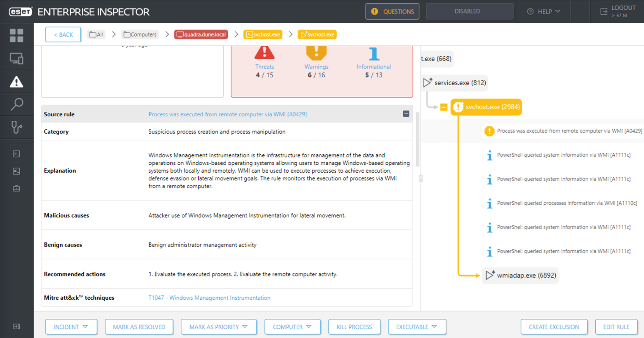Open the Dashboard grid icon in sidebar

[17, 35]
